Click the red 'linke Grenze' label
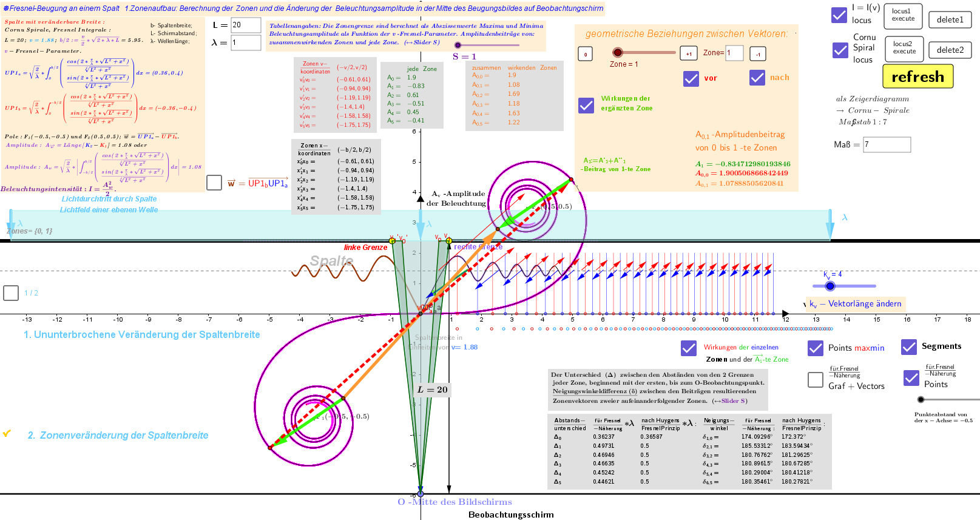This screenshot has height=520, width=980. 365,248
